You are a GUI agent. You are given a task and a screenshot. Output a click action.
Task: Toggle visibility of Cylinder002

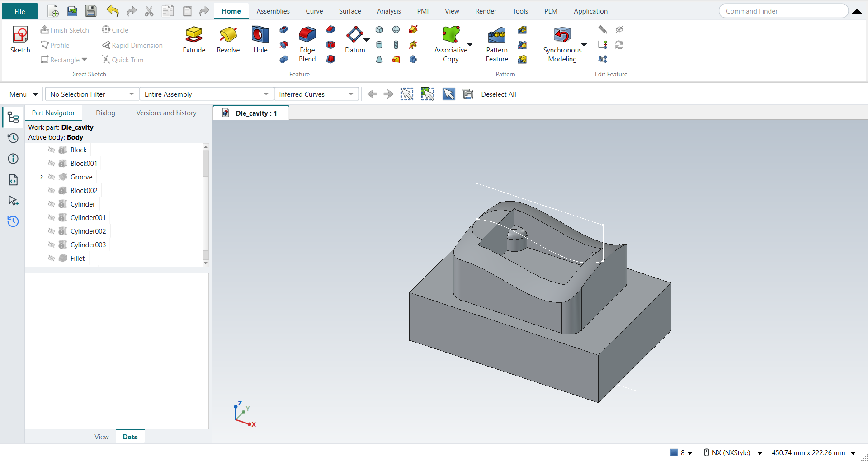(x=52, y=231)
